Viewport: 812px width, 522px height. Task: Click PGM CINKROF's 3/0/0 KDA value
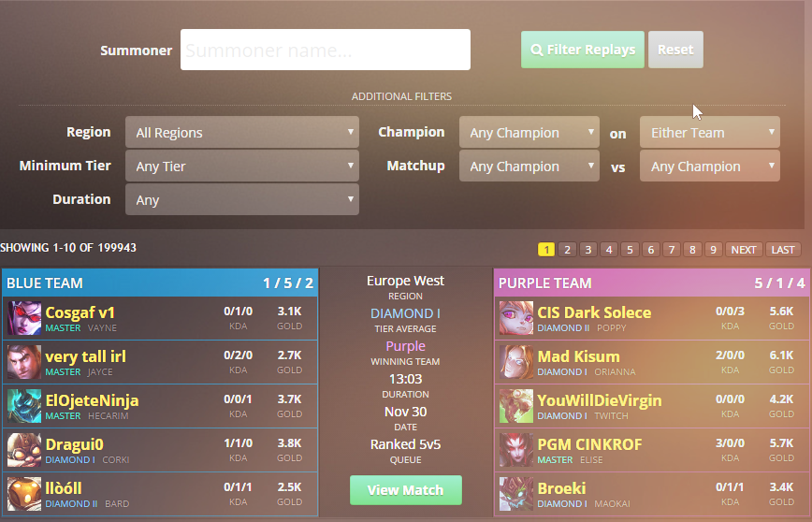pos(731,443)
